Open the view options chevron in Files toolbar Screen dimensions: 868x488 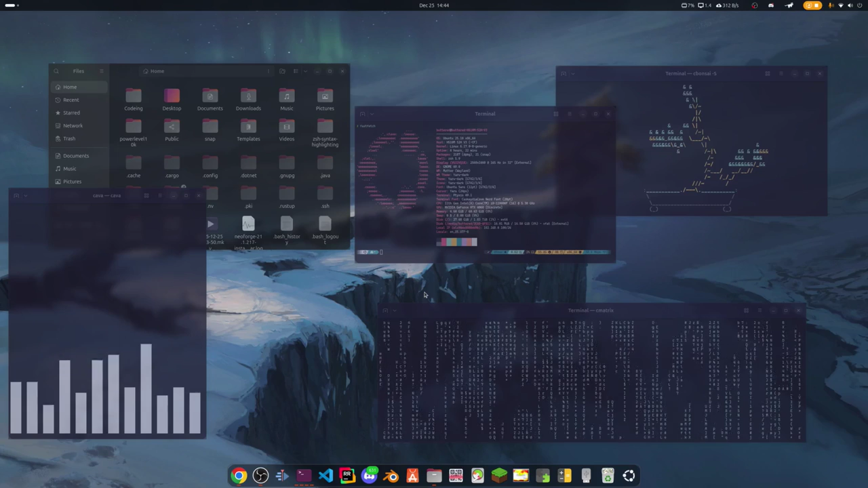point(305,71)
